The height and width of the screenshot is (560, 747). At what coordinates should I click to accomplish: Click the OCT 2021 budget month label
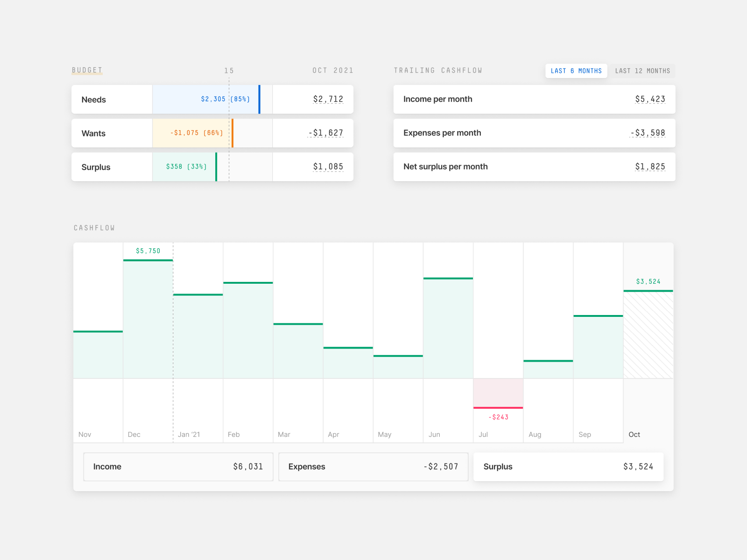(333, 70)
